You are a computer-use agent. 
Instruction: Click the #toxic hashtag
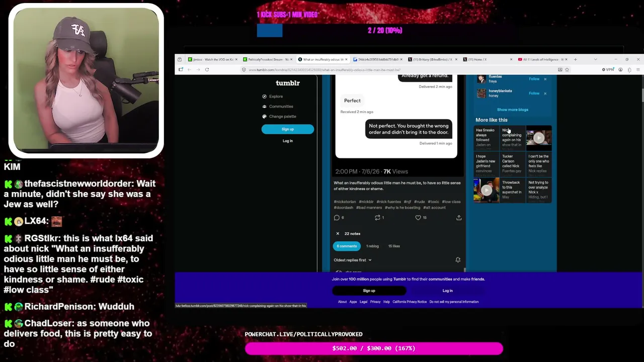click(x=434, y=202)
